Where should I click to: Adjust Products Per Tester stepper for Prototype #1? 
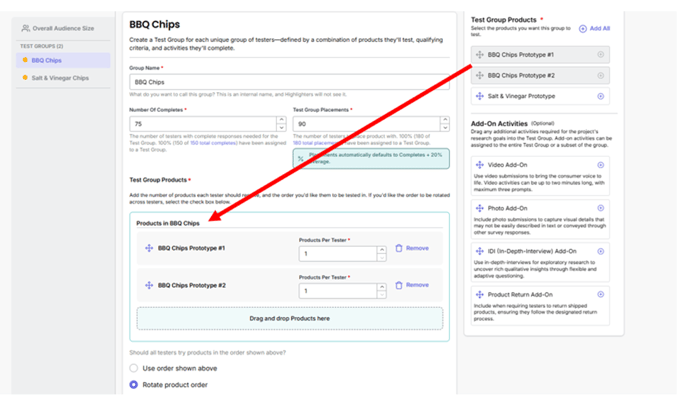[x=381, y=250]
